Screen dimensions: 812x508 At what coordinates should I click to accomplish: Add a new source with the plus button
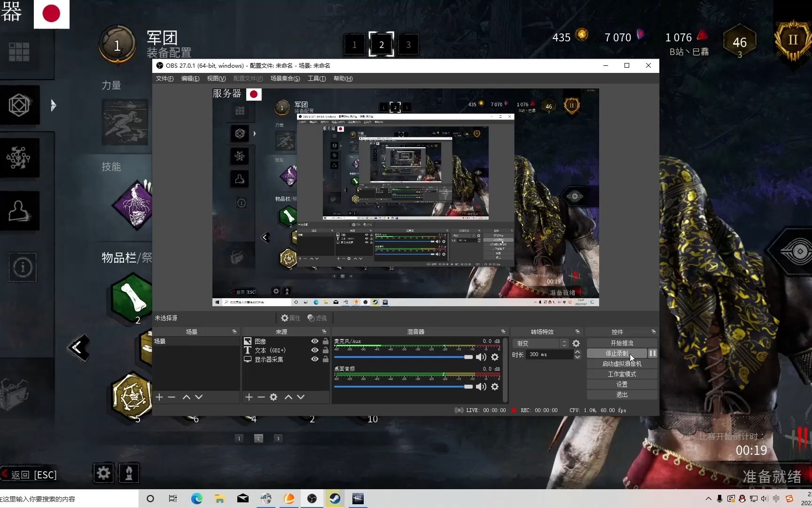click(x=249, y=397)
